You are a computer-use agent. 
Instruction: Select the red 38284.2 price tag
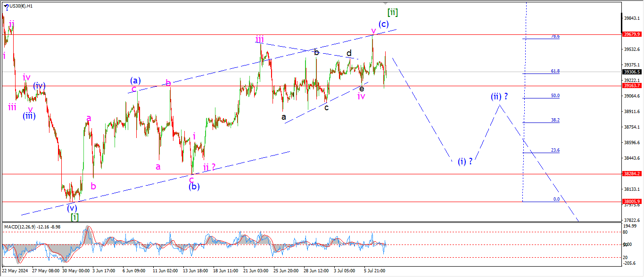(632, 174)
